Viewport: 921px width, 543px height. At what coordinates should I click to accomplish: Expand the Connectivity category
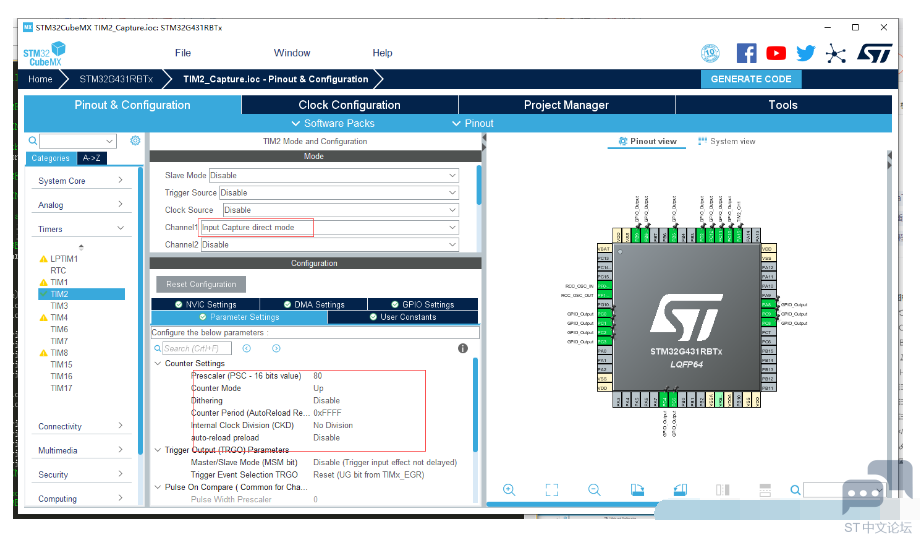coord(81,426)
